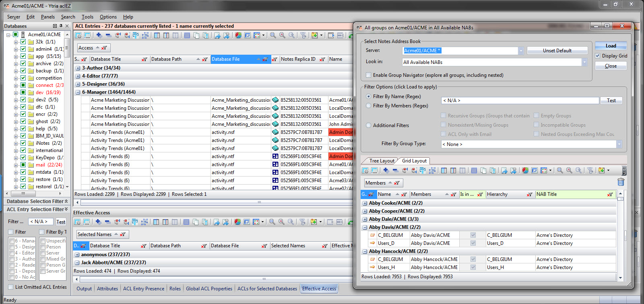The height and width of the screenshot is (304, 644).
Task: Click Filter By Name regex input field
Action: pyautogui.click(x=520, y=101)
